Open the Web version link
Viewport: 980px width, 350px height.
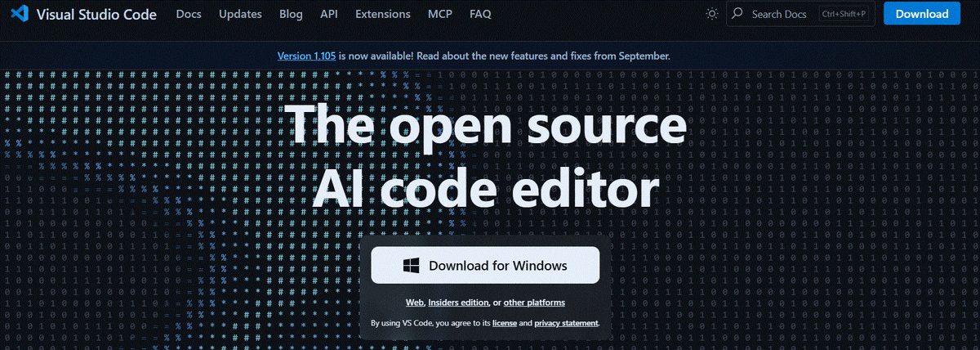coord(415,303)
